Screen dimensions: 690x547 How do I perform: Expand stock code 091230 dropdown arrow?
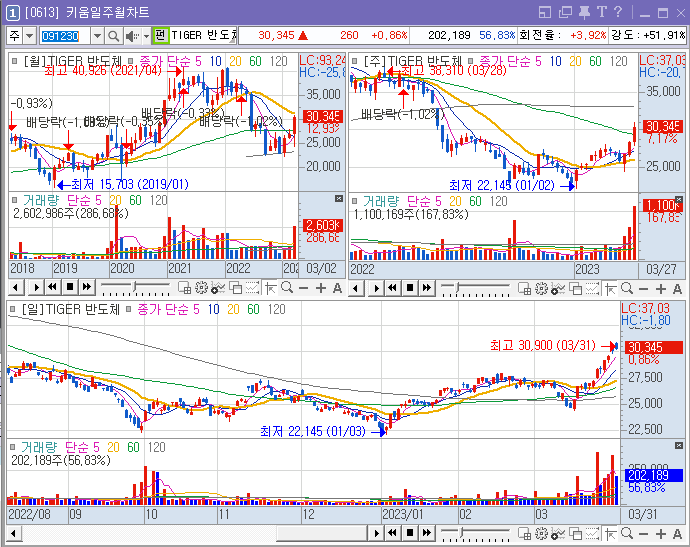97,36
